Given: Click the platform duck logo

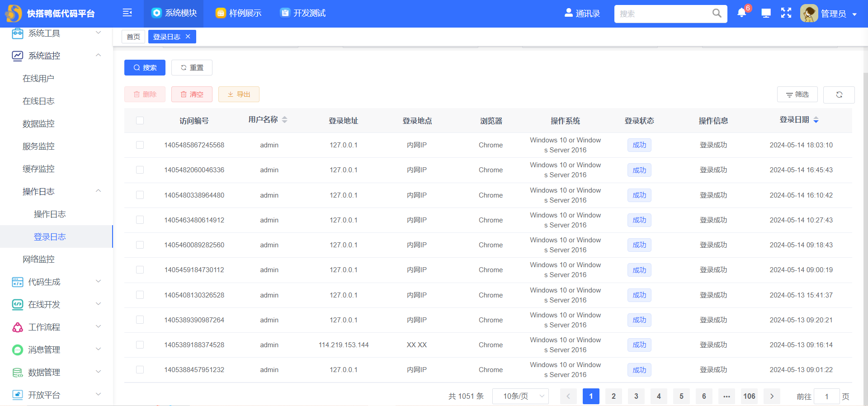Looking at the screenshot, I should tap(14, 13).
